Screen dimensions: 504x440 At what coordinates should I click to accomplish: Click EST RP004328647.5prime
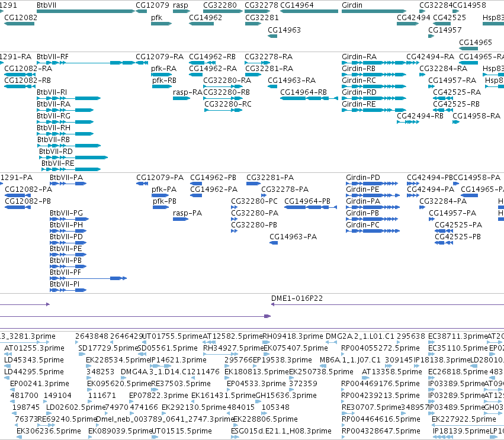pyautogui.click(x=381, y=431)
